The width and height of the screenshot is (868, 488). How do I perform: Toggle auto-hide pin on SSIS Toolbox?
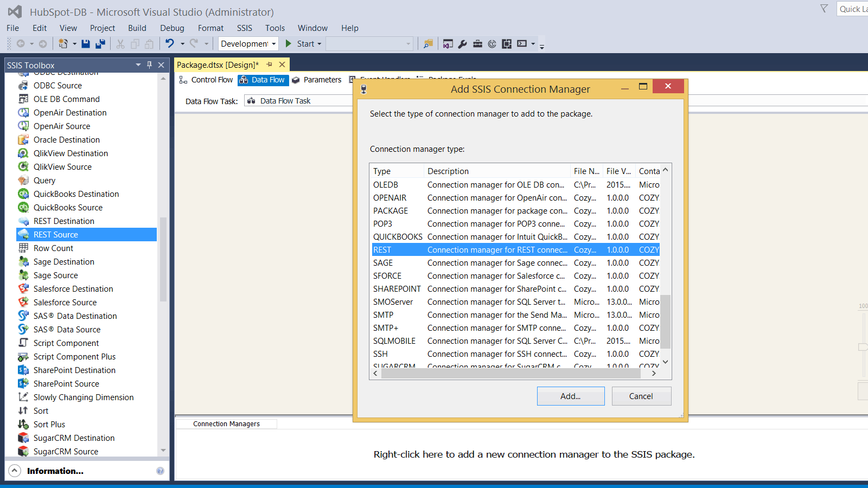[x=150, y=65]
